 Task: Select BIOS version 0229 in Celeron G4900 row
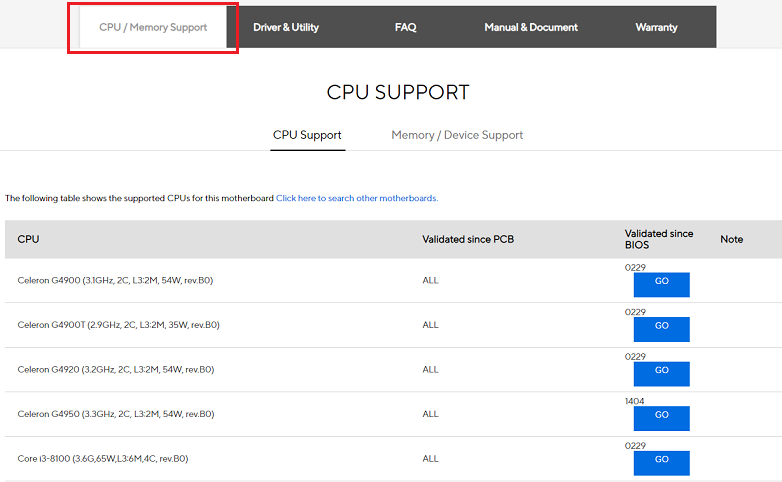tap(635, 267)
